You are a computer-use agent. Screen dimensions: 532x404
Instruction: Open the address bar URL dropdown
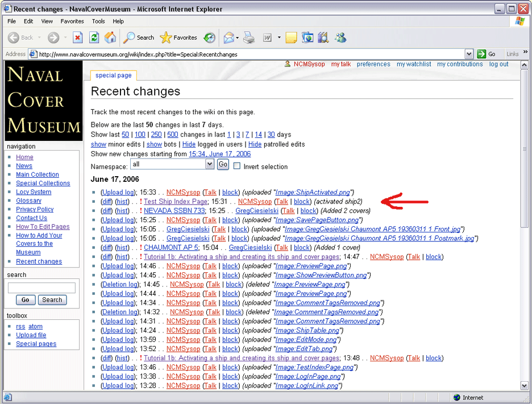(469, 54)
